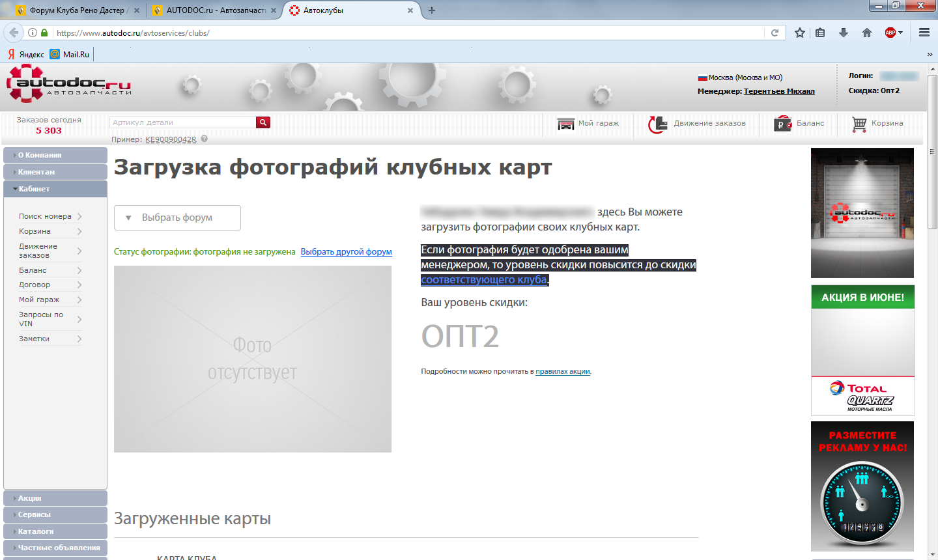This screenshot has height=560, width=938.
Task: Click the browser home icon
Action: pos(866,33)
